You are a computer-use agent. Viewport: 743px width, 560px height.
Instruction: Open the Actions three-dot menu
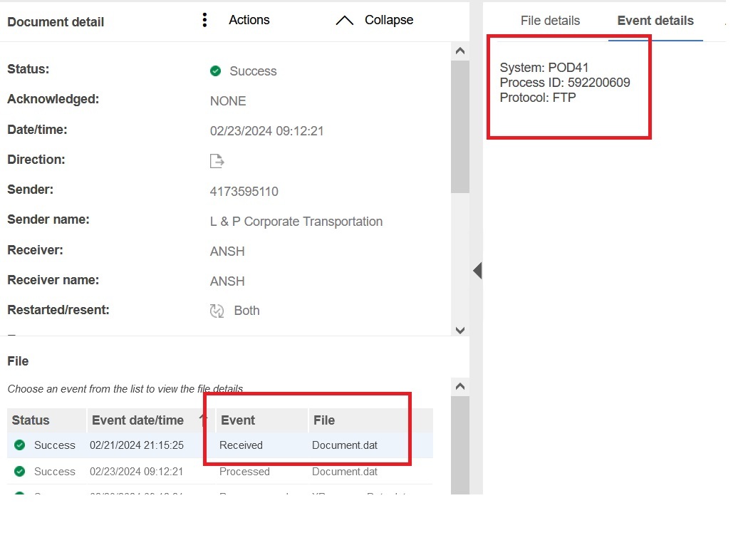coord(205,21)
